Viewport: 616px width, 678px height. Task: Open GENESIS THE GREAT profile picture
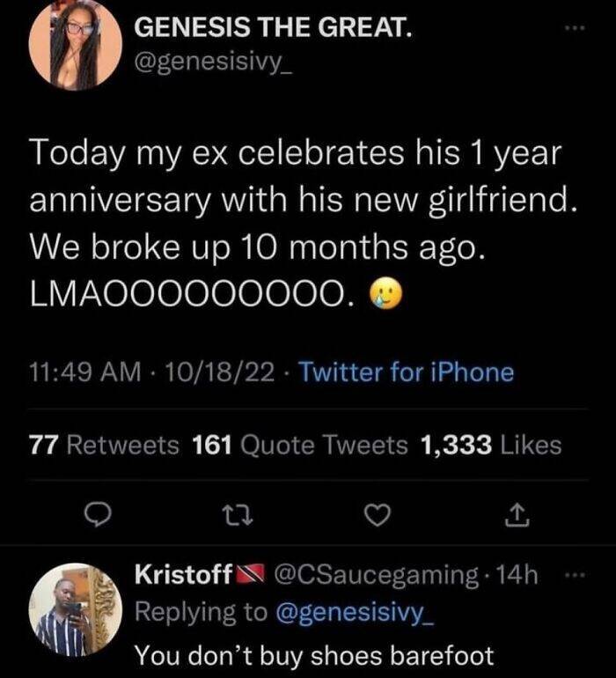tap(75, 44)
